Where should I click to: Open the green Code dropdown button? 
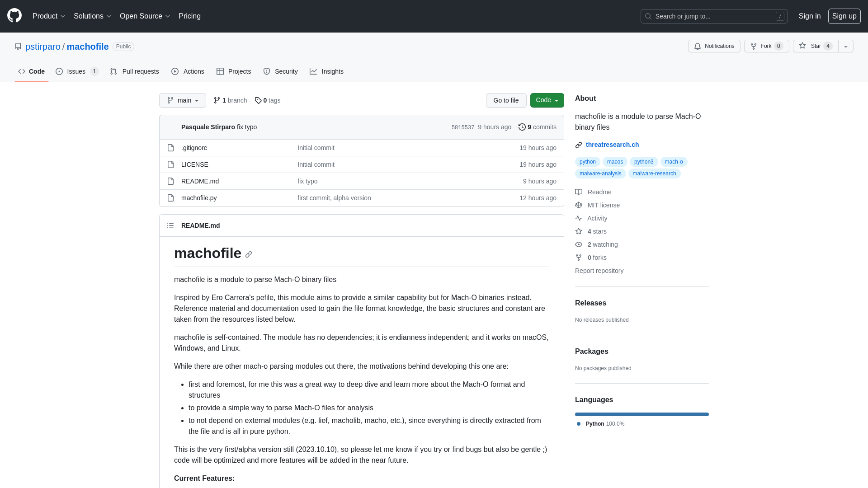click(x=547, y=100)
